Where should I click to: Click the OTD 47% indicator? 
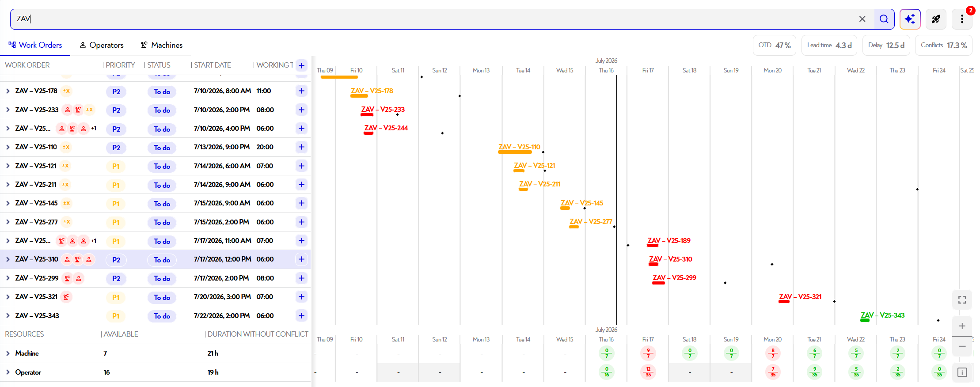point(775,46)
